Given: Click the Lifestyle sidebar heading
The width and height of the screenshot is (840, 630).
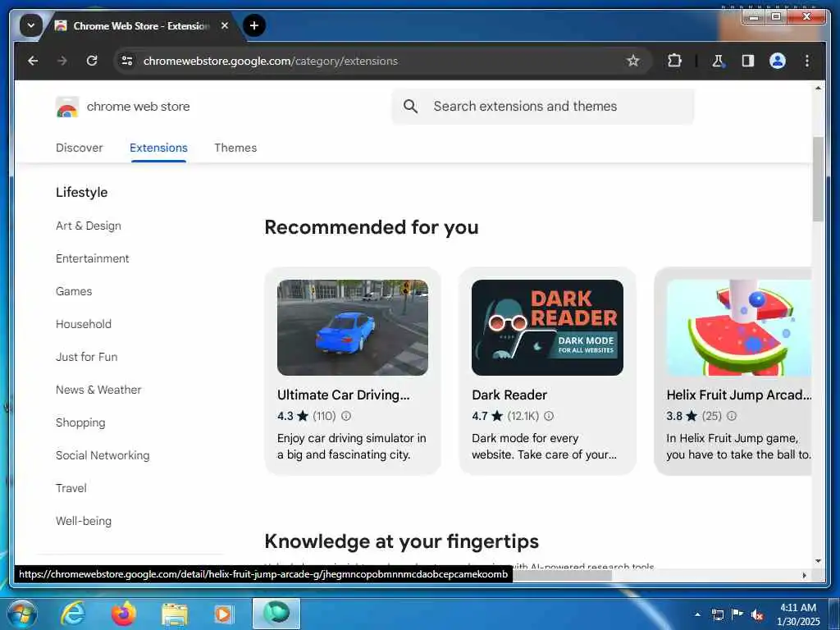Looking at the screenshot, I should [x=81, y=192].
